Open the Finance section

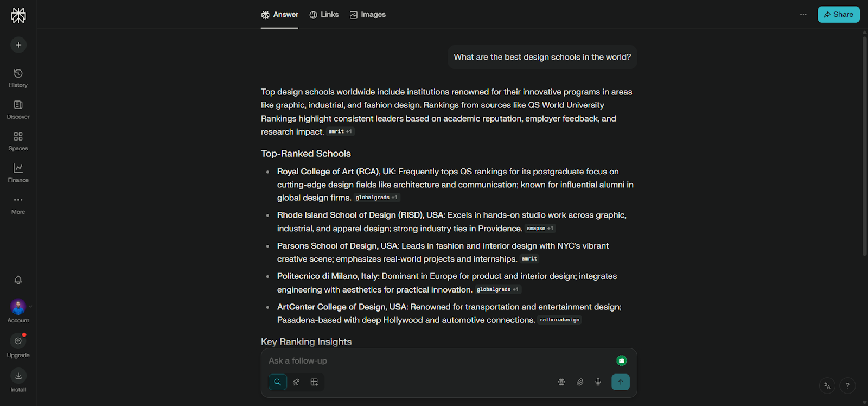coord(18,172)
